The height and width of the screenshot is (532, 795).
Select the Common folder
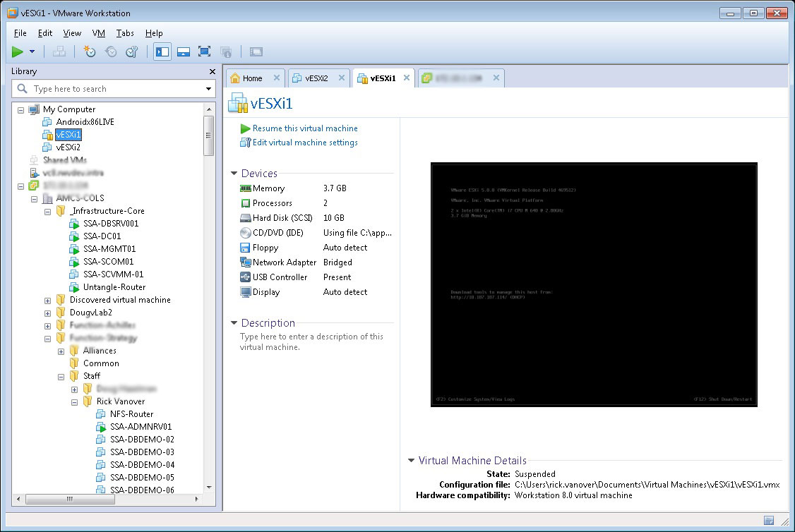pyautogui.click(x=101, y=363)
